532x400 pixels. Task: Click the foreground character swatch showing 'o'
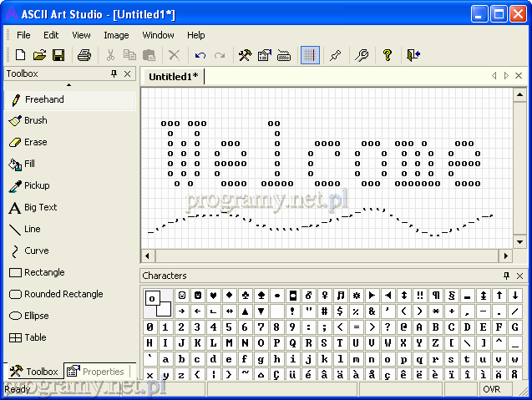point(153,298)
